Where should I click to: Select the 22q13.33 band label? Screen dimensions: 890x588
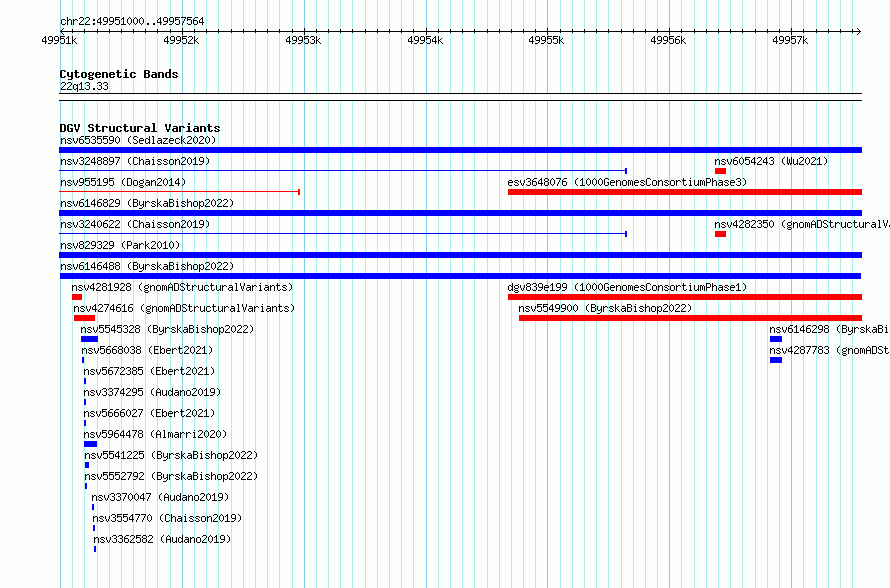84,86
